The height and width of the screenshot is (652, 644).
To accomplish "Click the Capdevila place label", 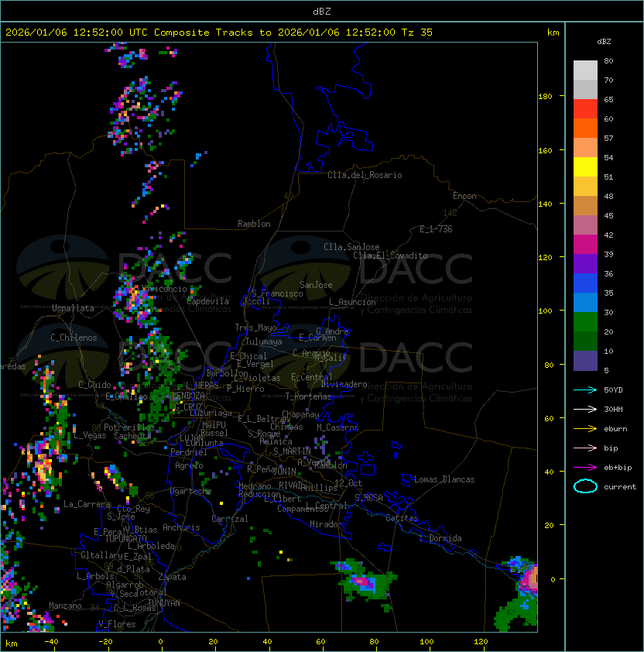I will point(208,301).
